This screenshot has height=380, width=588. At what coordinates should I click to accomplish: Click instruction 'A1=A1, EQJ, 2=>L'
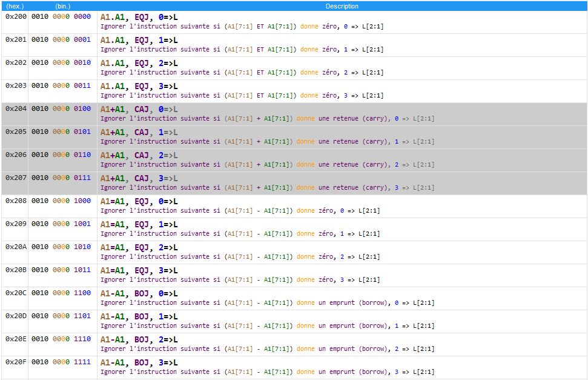click(139, 247)
